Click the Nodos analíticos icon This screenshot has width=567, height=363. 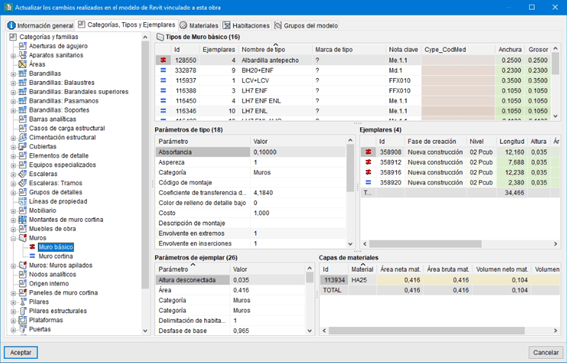(22, 274)
